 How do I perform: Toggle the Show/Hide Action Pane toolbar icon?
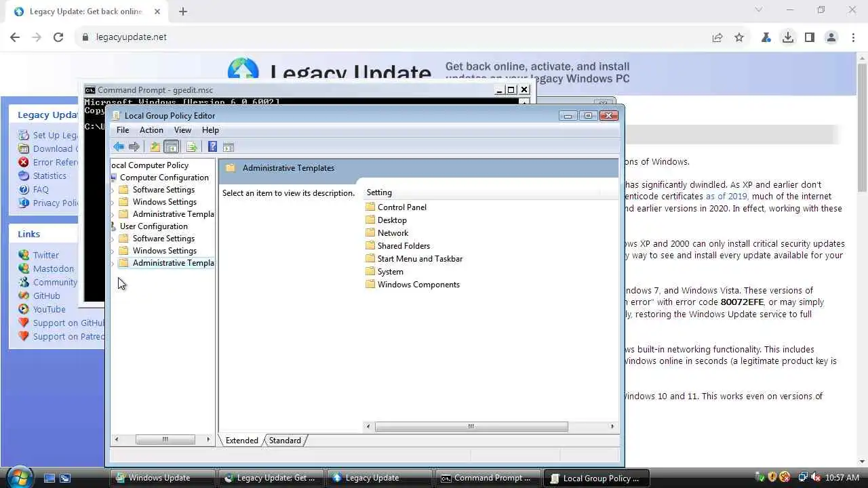tap(229, 147)
